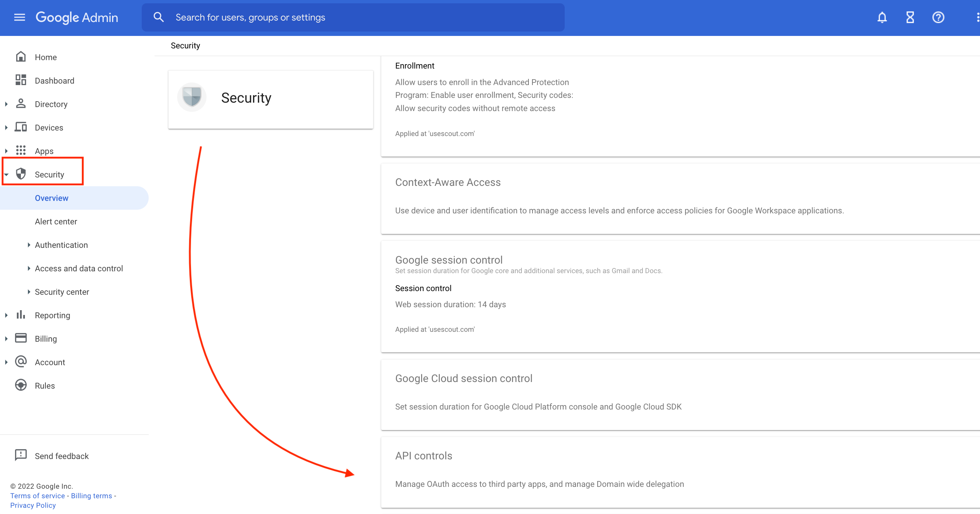Open the more options three-dot menu
Screen dimensions: 980x514
[976, 17]
